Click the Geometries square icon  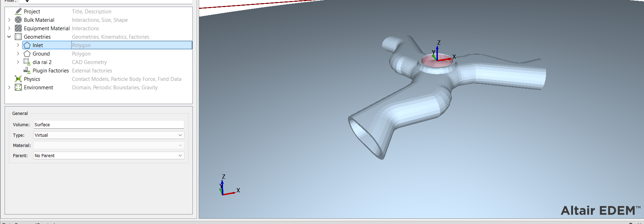pyautogui.click(x=18, y=37)
